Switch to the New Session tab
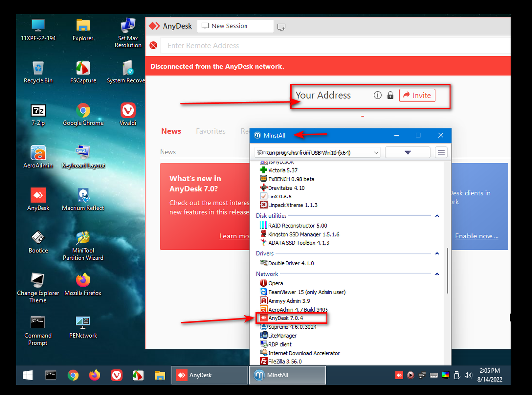532x395 pixels. click(235, 26)
